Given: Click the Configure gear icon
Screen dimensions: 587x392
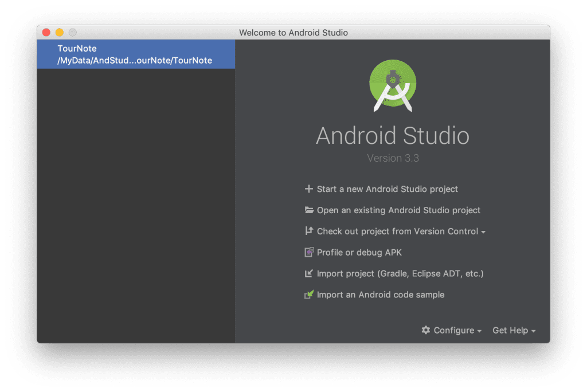Looking at the screenshot, I should 426,330.
